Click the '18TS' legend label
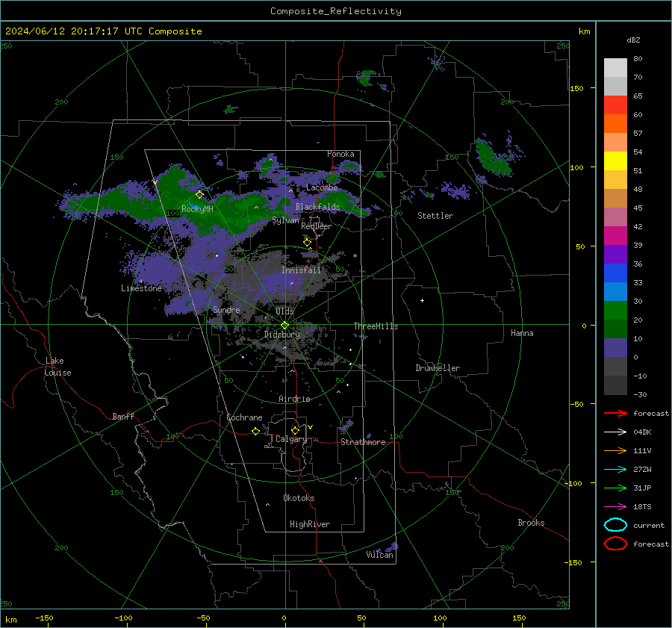672x628 pixels. [x=642, y=507]
